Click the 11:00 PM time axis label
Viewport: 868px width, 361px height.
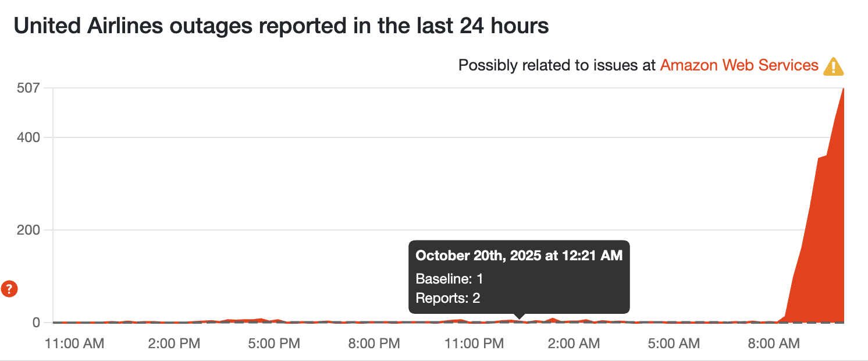coord(474,344)
